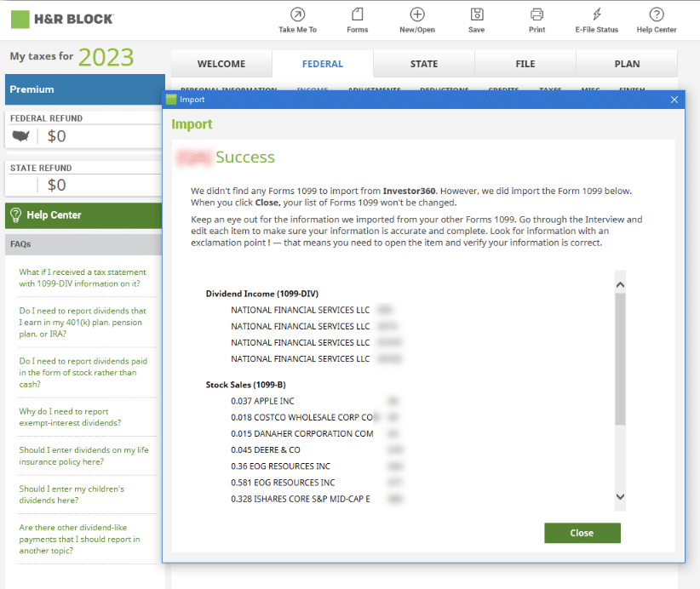Open Help Center panel in sidebar
This screenshot has height=589, width=700.
point(83,214)
